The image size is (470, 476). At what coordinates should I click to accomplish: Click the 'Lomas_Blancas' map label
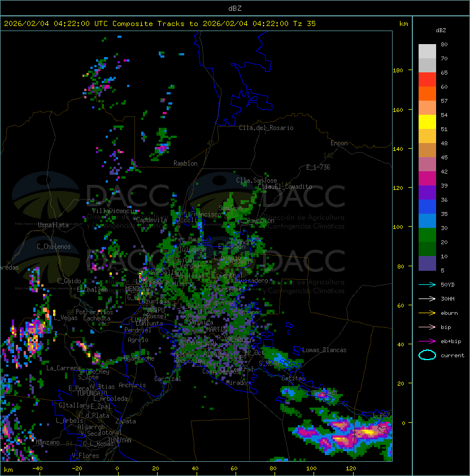324,350
